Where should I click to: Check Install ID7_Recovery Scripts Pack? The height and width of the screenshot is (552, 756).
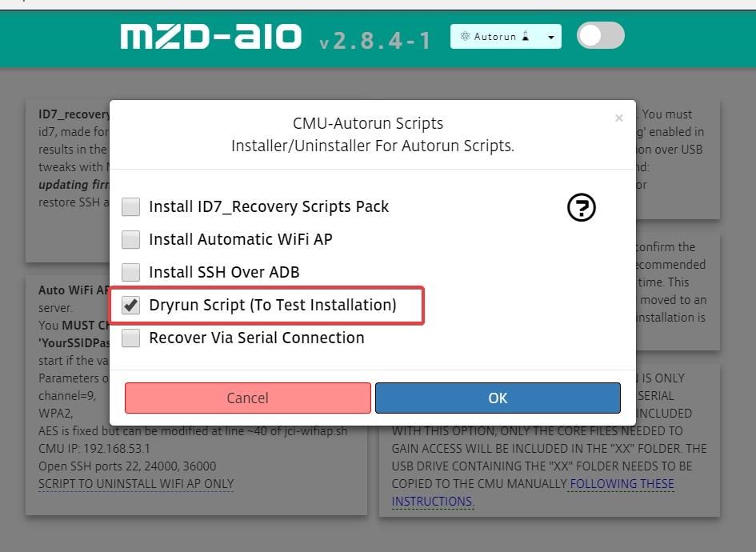[x=130, y=207]
